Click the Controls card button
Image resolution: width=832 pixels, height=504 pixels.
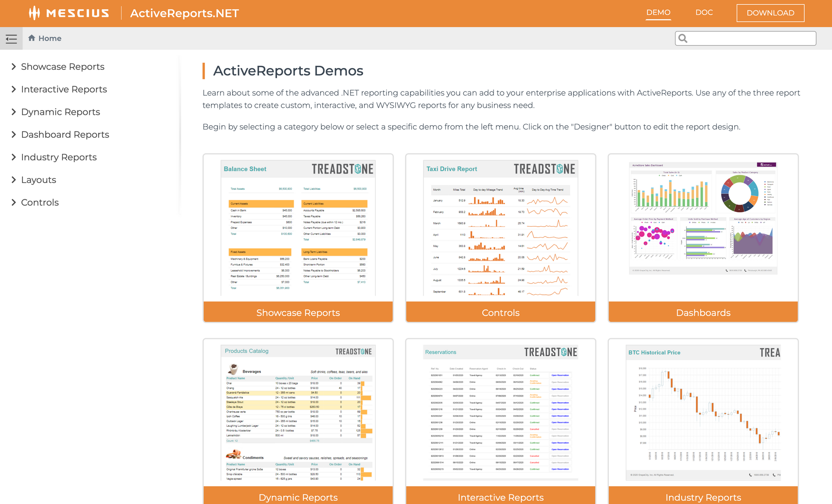tap(500, 312)
